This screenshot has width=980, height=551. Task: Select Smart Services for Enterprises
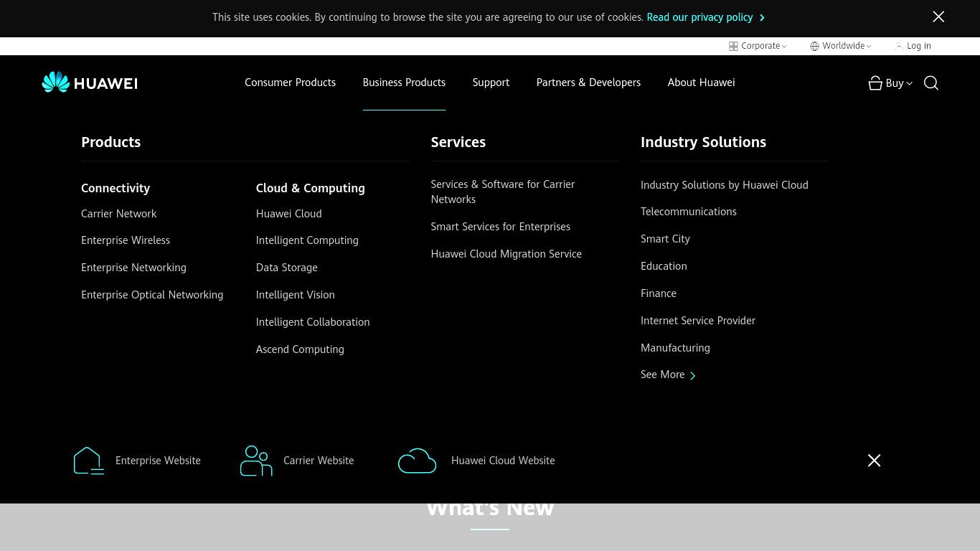pyautogui.click(x=500, y=227)
